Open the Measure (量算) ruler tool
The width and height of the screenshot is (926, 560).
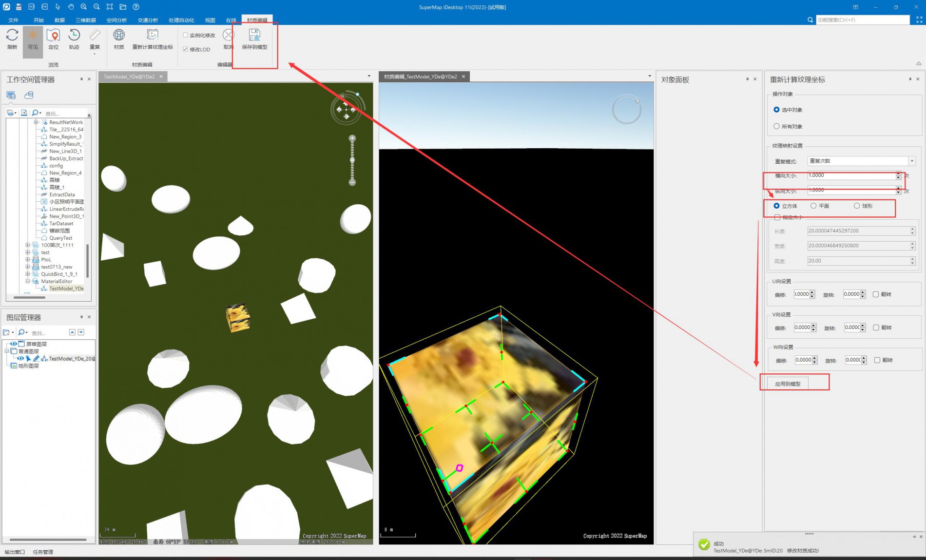click(95, 35)
